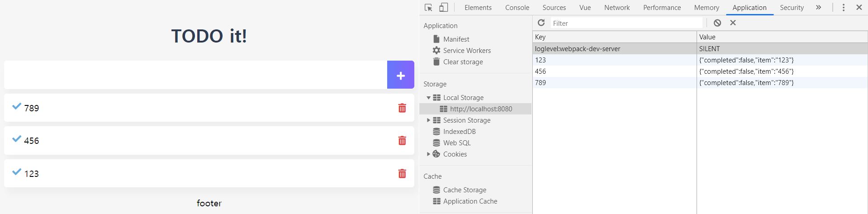Click the trash icon for todo 456
868x214 pixels.
click(x=402, y=141)
